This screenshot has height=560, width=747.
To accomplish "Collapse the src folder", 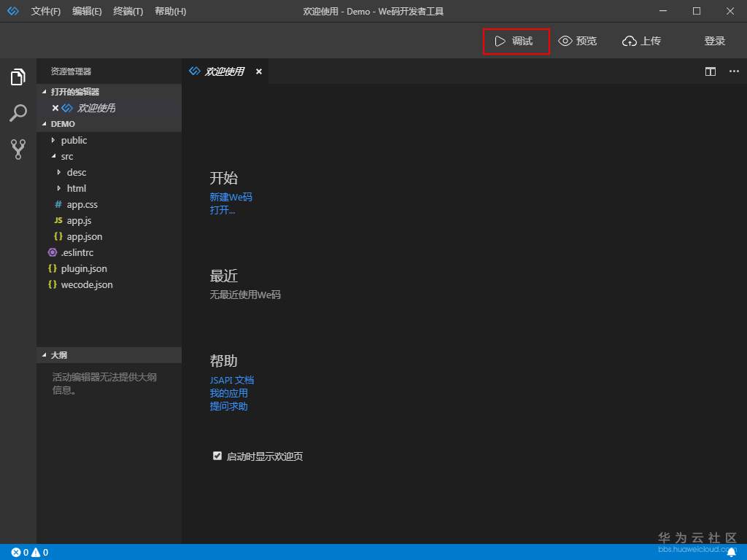I will (x=109, y=156).
